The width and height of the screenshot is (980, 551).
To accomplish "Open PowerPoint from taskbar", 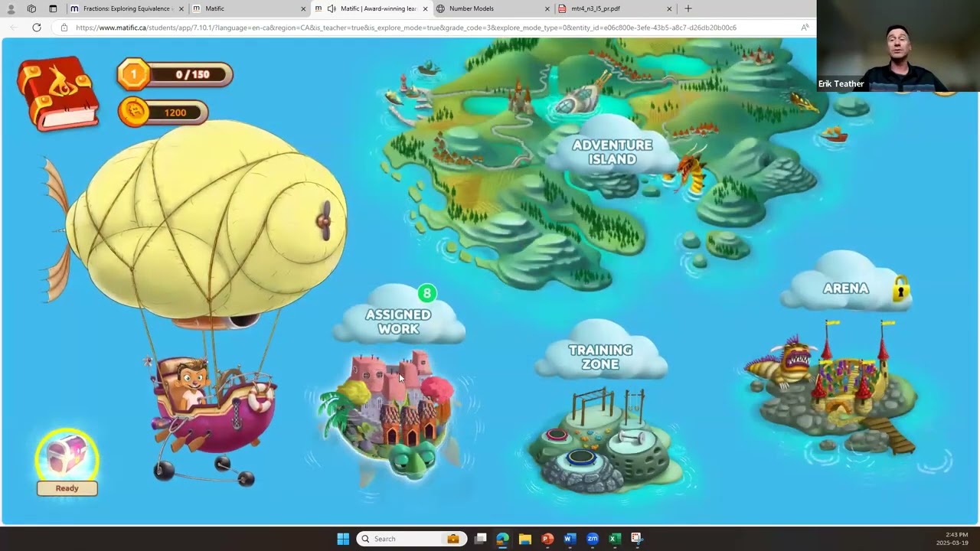I will [547, 539].
